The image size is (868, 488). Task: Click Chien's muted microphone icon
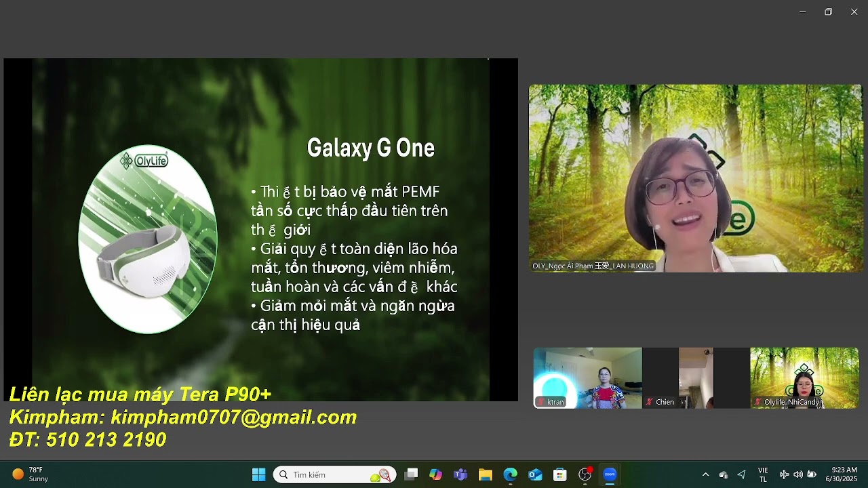point(649,402)
